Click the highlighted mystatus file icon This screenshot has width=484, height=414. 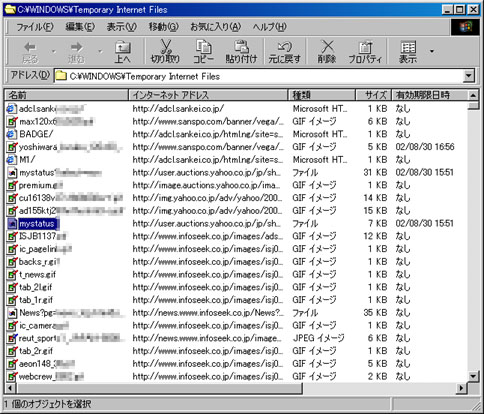(x=12, y=223)
